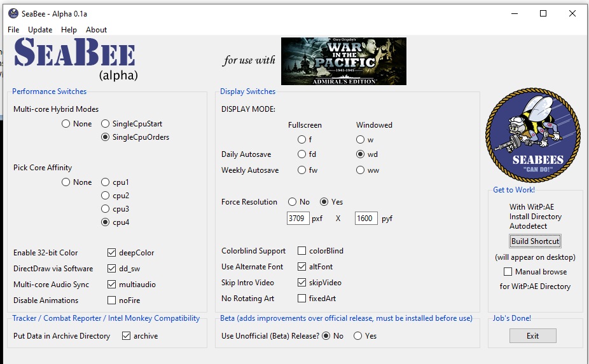Open the Help menu
The height and width of the screenshot is (364, 589).
click(x=69, y=30)
